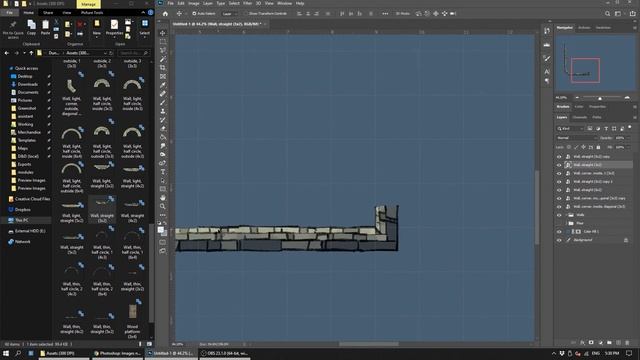640x360 pixels.
Task: Select the Crop tool
Action: click(x=163, y=68)
